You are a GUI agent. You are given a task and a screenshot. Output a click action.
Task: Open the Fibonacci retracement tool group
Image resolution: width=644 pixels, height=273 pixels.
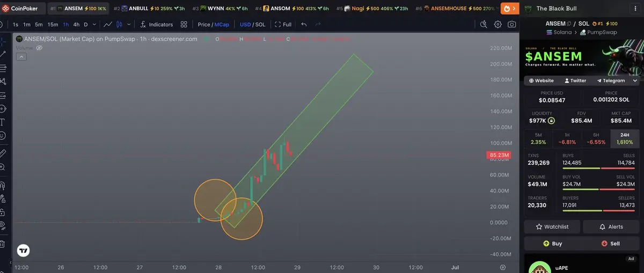tap(3, 68)
